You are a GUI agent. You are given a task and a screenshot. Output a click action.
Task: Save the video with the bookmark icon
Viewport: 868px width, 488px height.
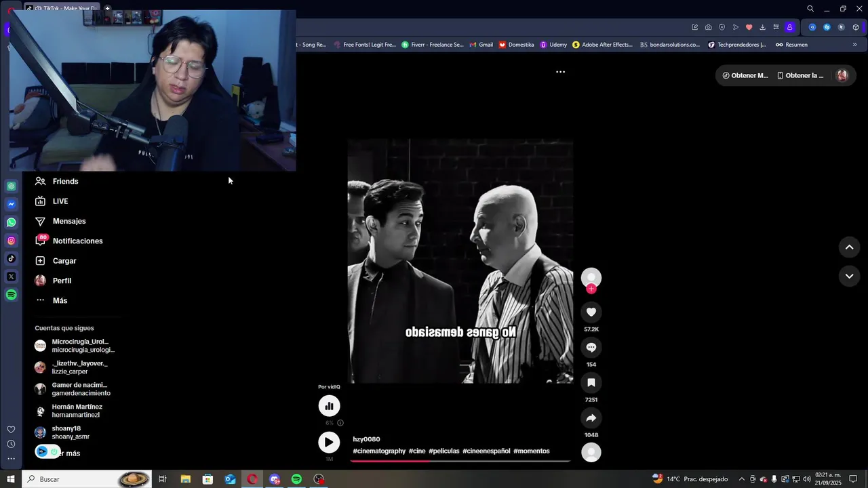[x=591, y=382]
